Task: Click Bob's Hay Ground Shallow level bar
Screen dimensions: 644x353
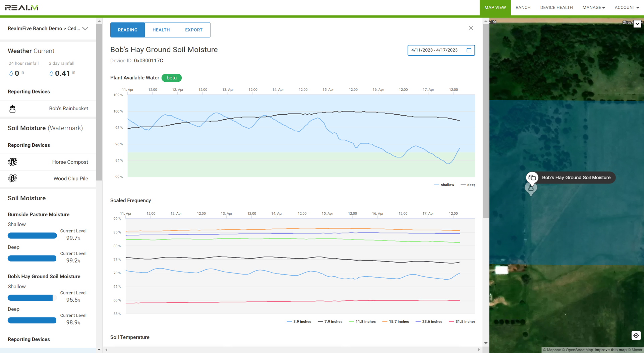Action: (31, 298)
